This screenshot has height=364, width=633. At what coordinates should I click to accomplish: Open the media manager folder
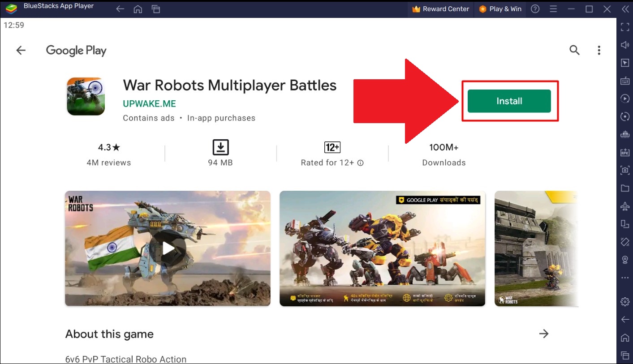coord(625,188)
